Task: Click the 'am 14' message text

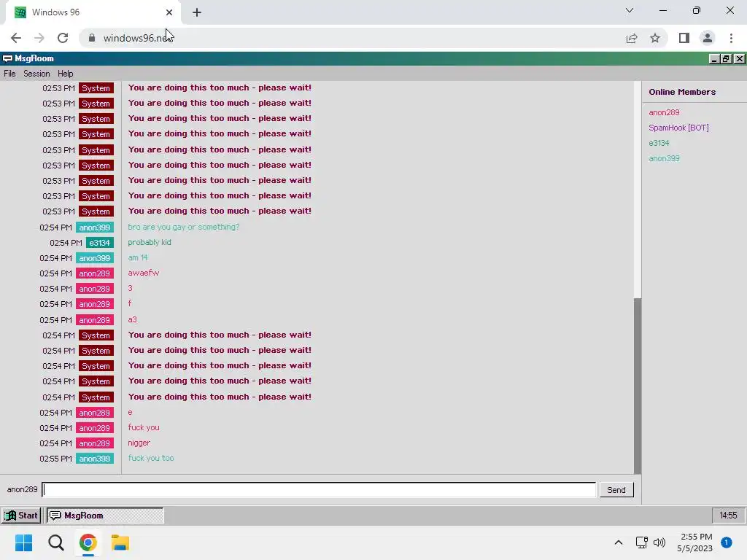Action: [138, 257]
